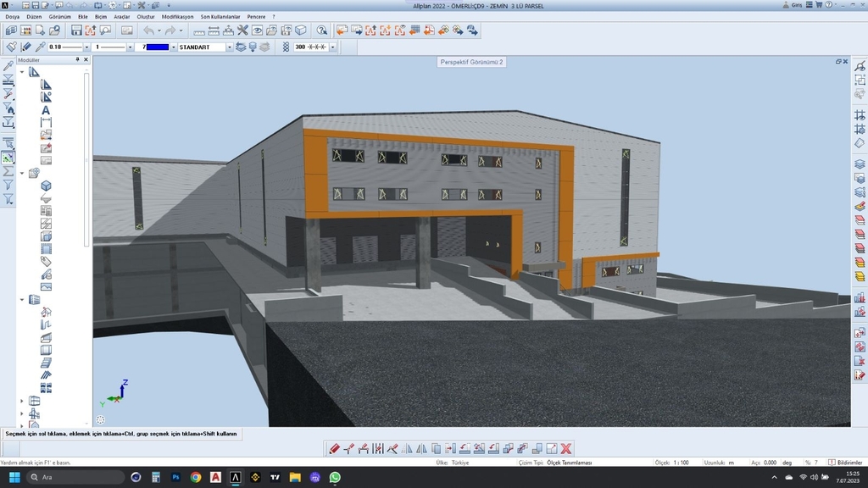Toggle the Bildirimler notifications panel

coord(843,463)
